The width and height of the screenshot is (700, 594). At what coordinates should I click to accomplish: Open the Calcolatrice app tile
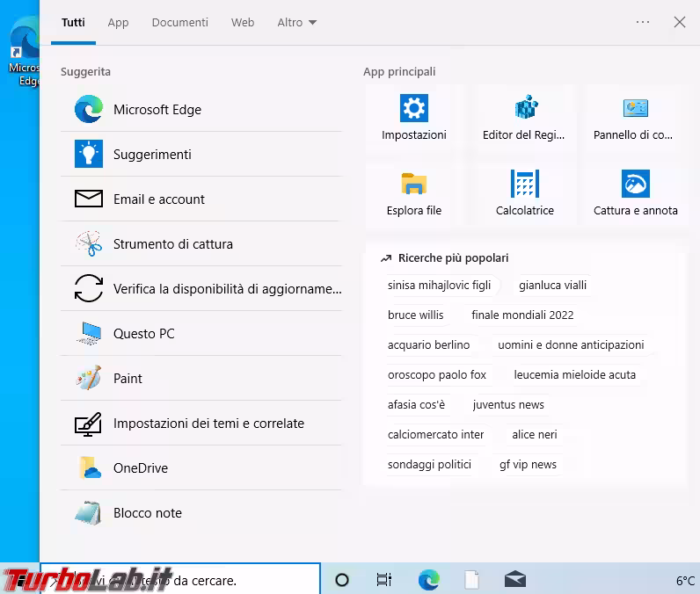(524, 194)
